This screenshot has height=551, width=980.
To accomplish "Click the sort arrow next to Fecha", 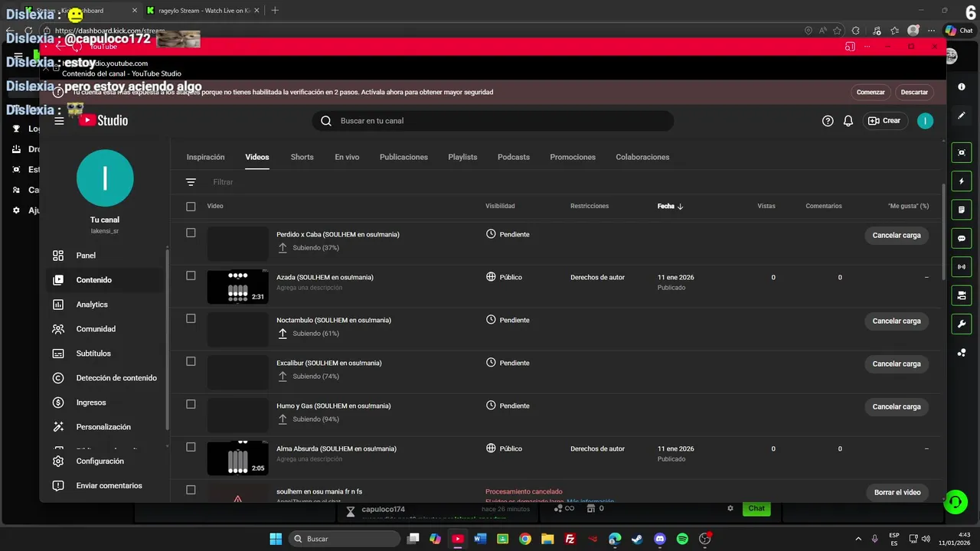I will 680,207.
